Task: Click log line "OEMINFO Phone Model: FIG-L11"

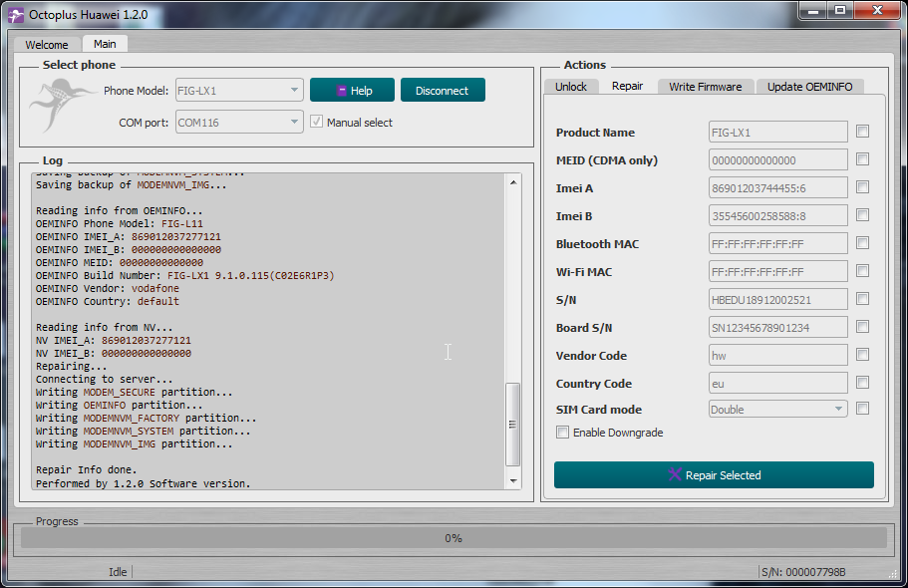Action: [120, 223]
